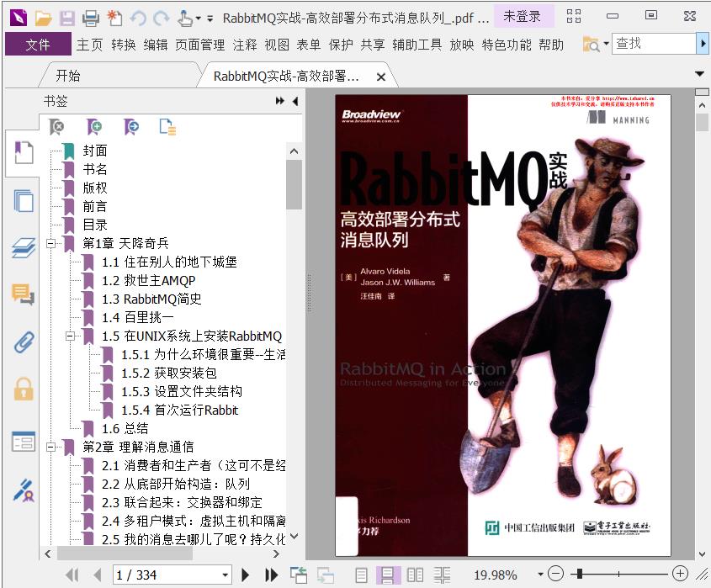Open the 主页 ribbon tab
The image size is (711, 588).
[x=90, y=45]
